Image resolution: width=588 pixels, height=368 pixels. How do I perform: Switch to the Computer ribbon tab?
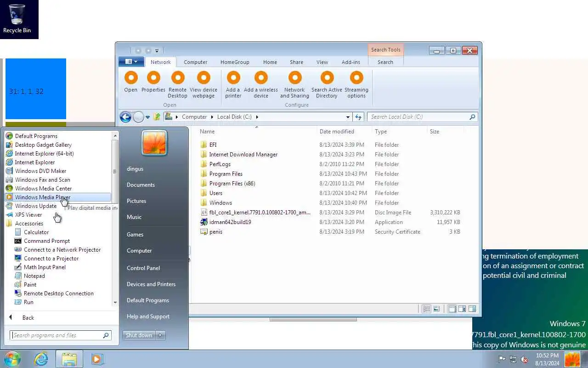click(x=195, y=62)
